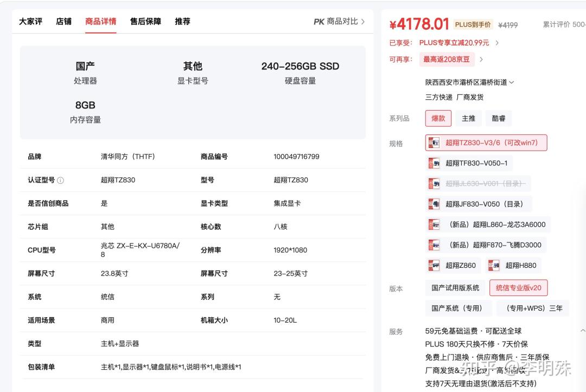Choose spec 超翔TF830-V050-1
Screen dimensions: 586x392
pyautogui.click(x=469, y=163)
